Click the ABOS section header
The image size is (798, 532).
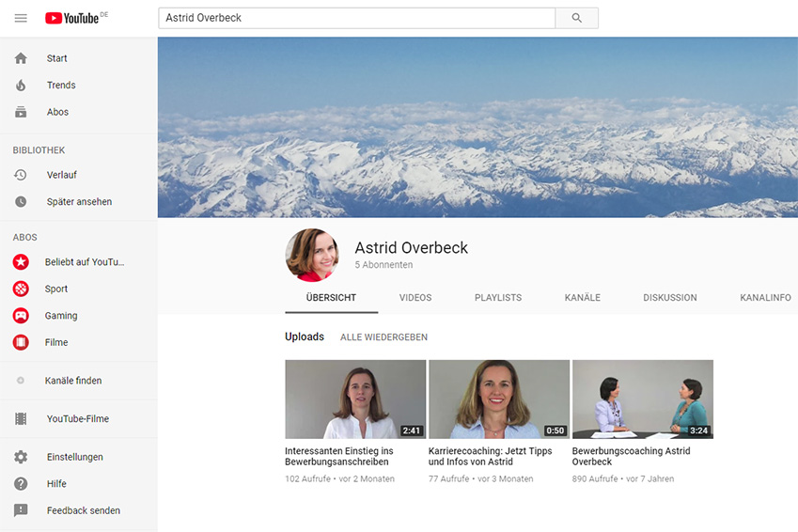pyautogui.click(x=25, y=237)
